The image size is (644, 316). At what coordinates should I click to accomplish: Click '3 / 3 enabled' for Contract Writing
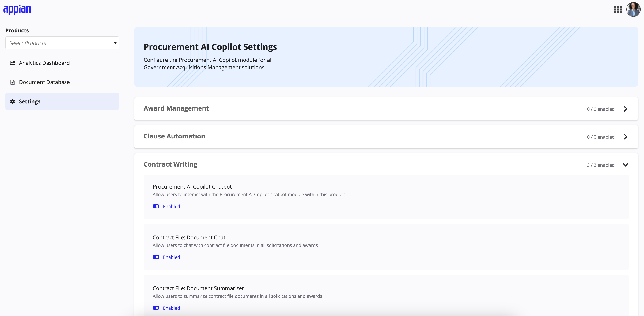point(601,165)
